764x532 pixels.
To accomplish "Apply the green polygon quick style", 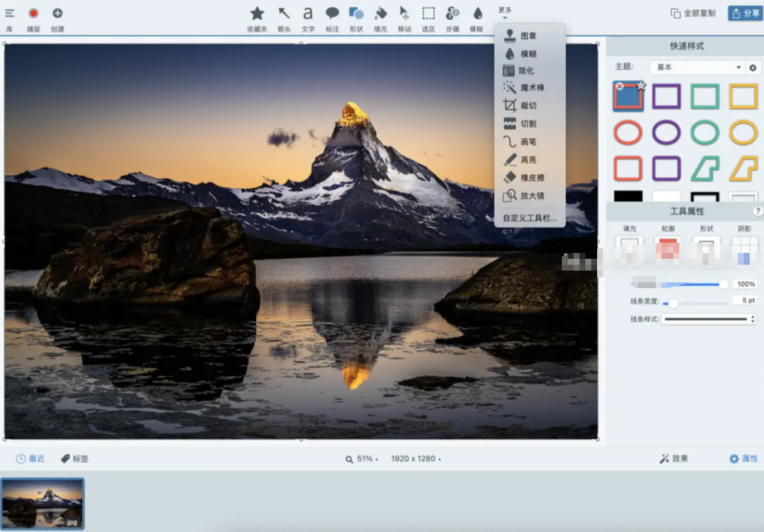I will [x=705, y=169].
